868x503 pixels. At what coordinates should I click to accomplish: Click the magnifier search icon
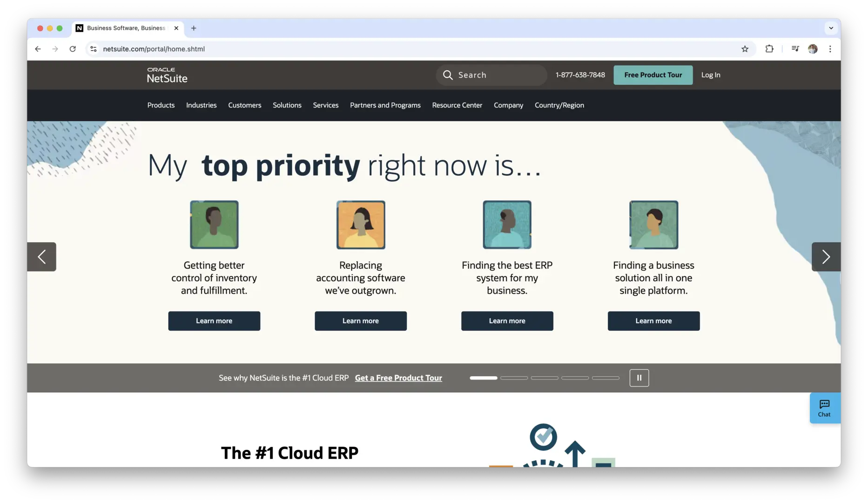coord(448,75)
